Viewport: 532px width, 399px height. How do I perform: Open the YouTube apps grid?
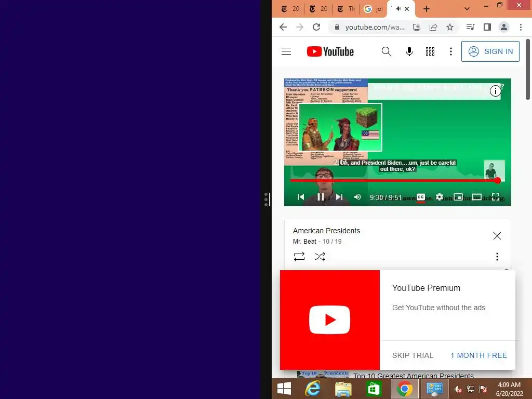pos(430,51)
